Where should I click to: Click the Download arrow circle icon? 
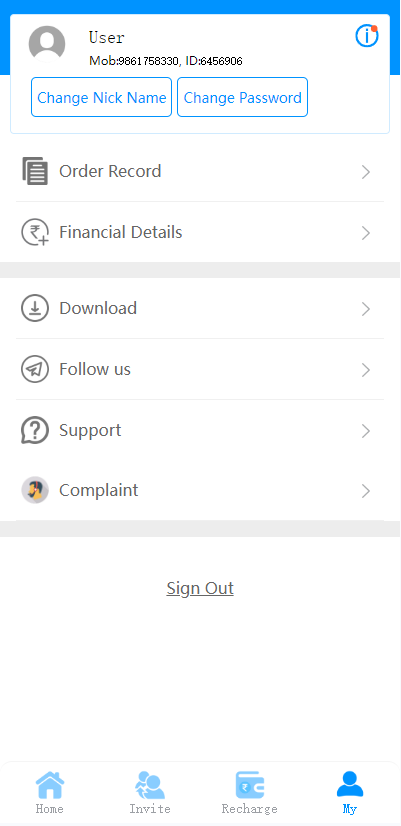point(35,308)
